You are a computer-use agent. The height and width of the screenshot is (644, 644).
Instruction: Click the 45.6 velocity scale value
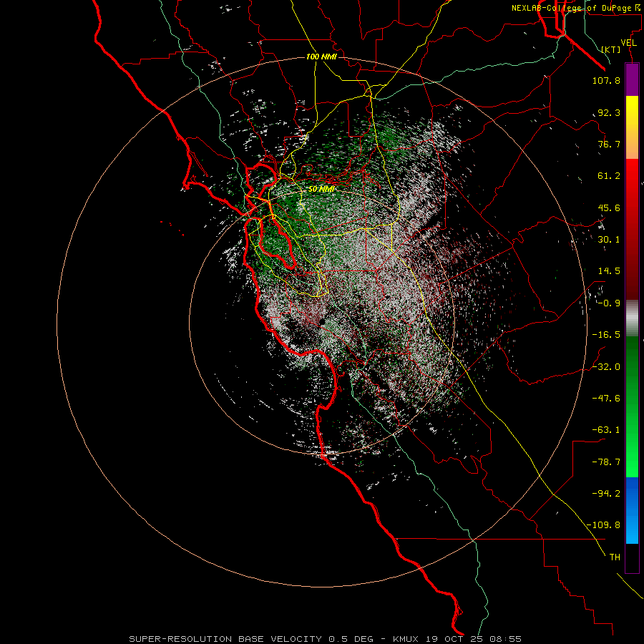609,208
